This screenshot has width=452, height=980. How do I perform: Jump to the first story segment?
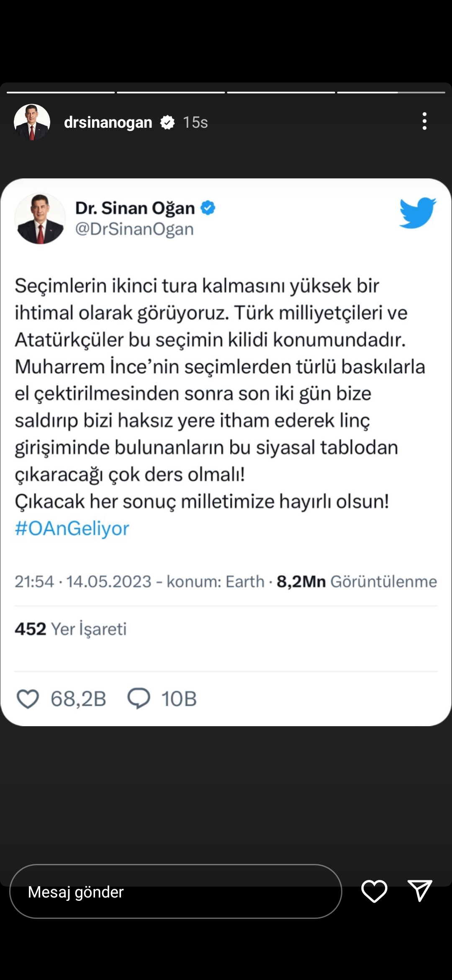61,92
